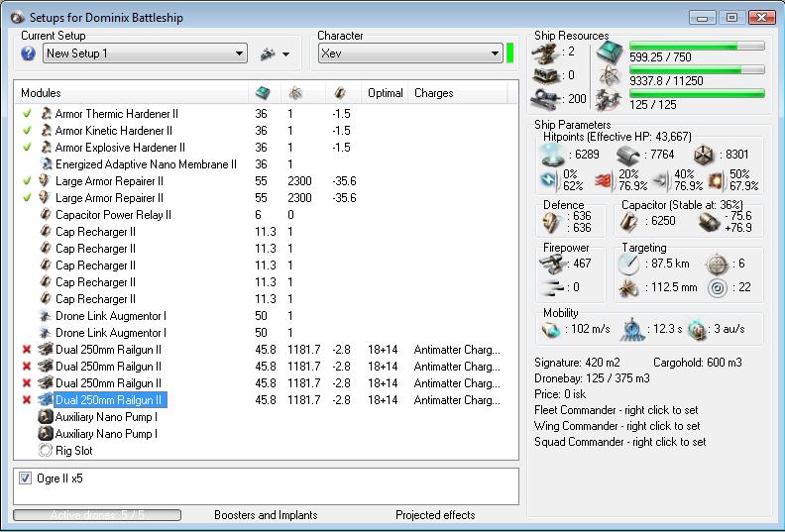Click the structure hitpoints icon

tap(704, 156)
